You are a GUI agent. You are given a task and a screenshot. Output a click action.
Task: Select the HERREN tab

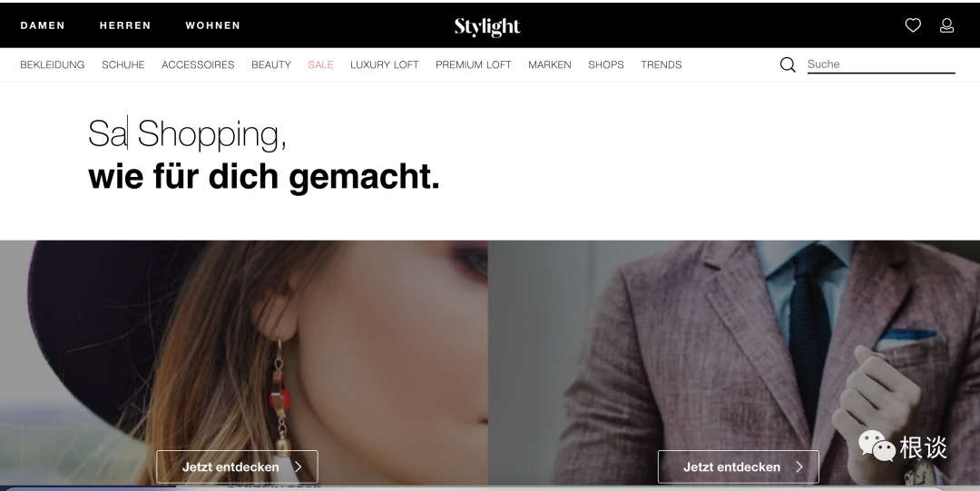(125, 25)
